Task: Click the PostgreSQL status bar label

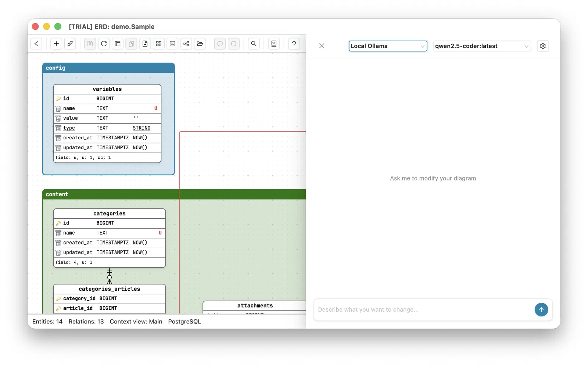Action: tap(184, 322)
